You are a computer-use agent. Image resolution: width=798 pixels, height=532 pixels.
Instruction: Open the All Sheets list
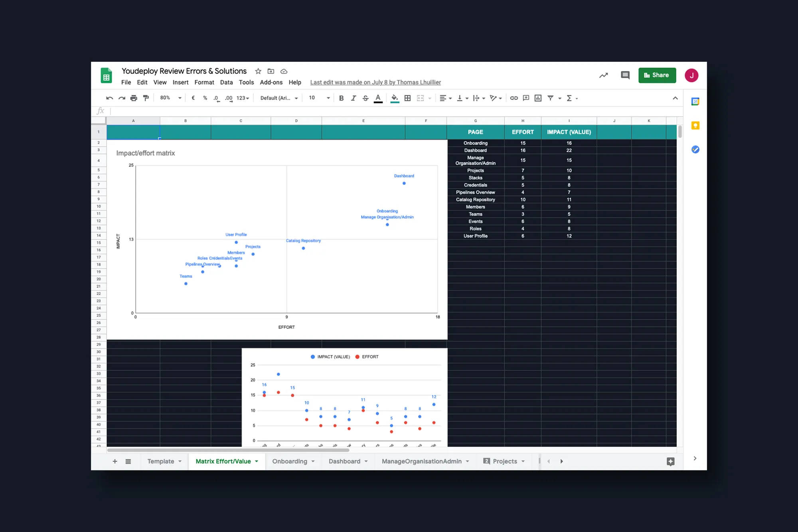[x=128, y=461]
